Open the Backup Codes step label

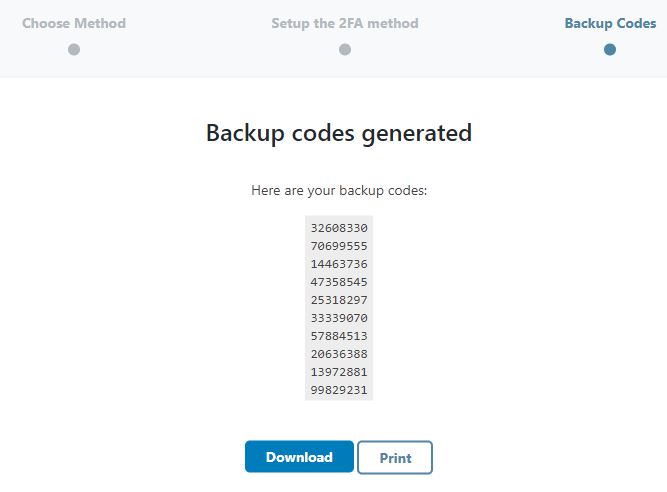610,23
